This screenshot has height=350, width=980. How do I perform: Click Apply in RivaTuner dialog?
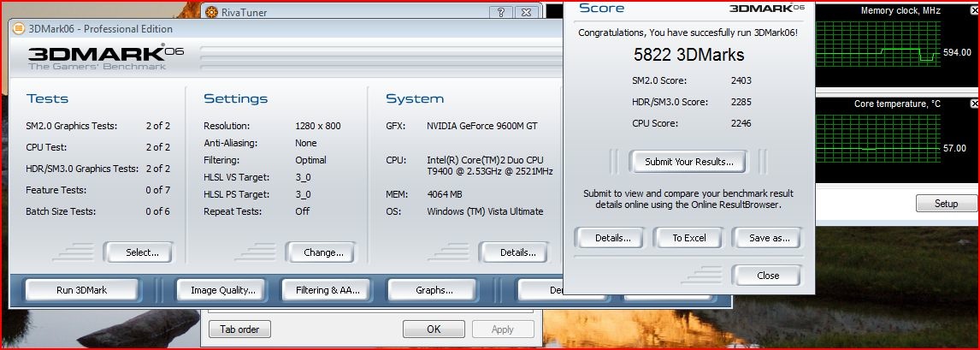[503, 329]
